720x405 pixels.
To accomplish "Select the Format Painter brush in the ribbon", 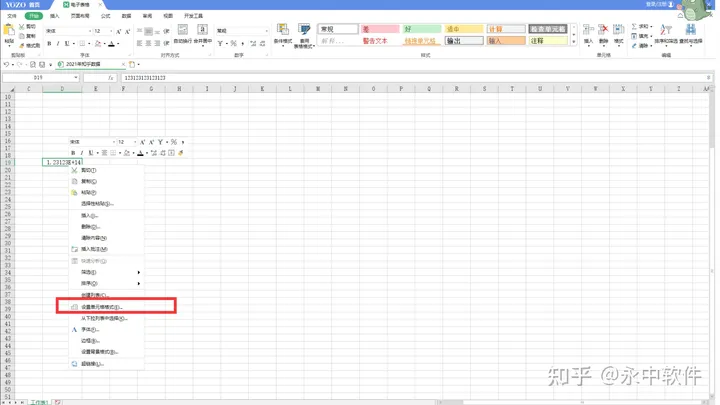I will click(22, 45).
